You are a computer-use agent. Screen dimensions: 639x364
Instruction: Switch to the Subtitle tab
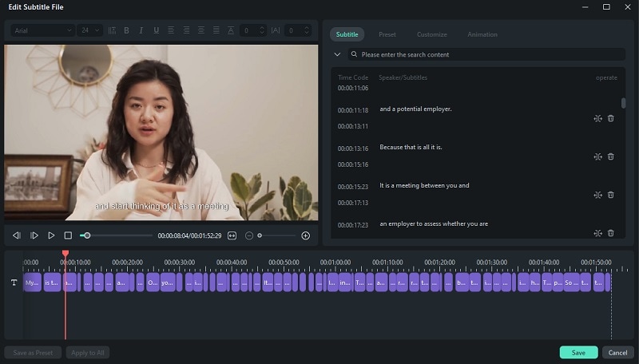click(x=347, y=34)
